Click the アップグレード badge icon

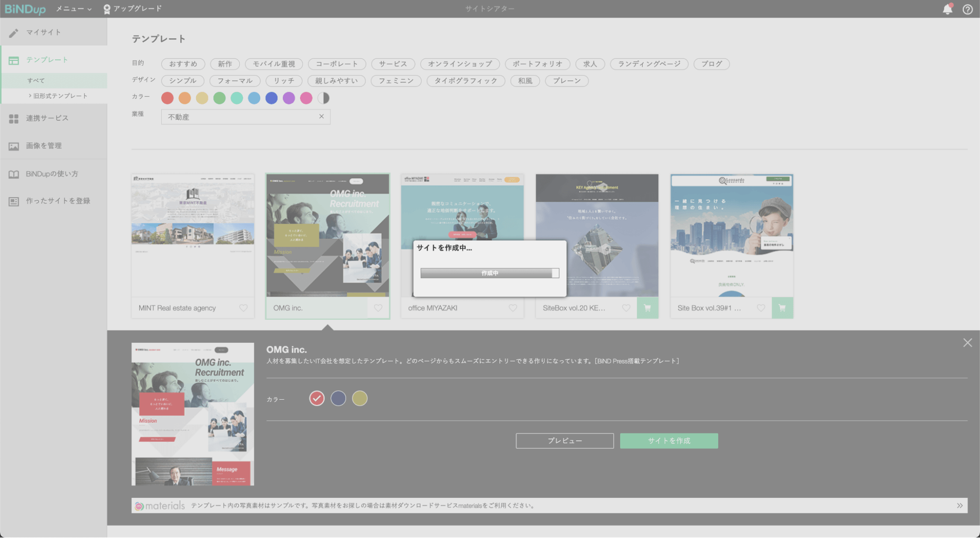click(x=107, y=9)
